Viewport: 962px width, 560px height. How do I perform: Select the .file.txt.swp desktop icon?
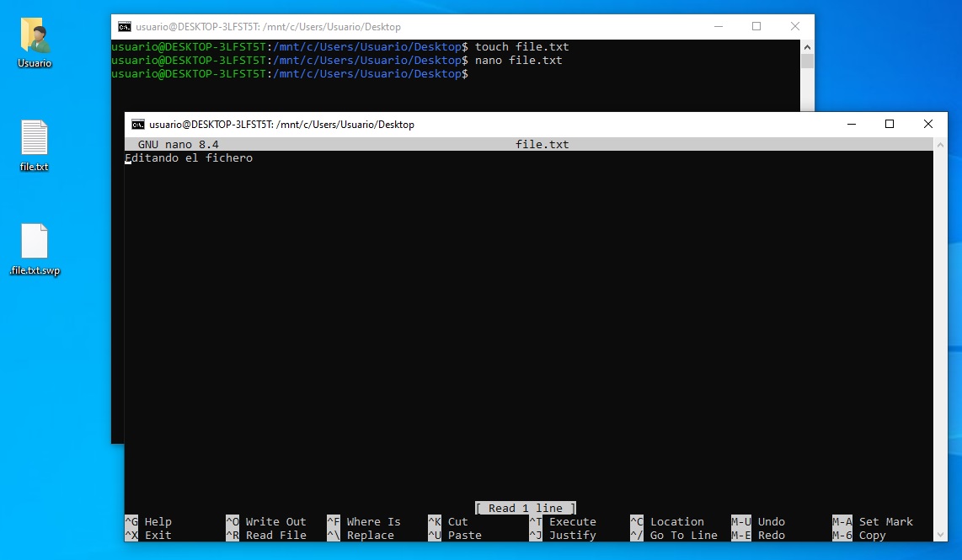pos(35,249)
